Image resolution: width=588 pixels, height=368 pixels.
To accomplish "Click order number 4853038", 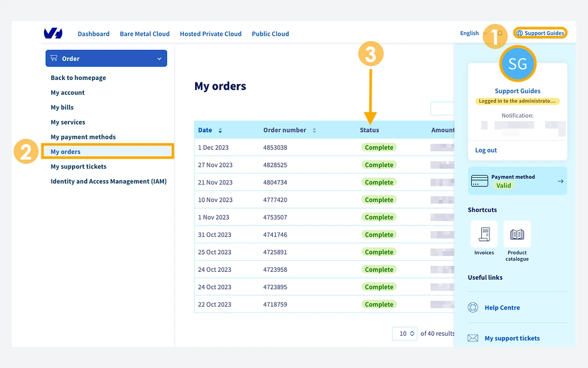I will pos(275,147).
